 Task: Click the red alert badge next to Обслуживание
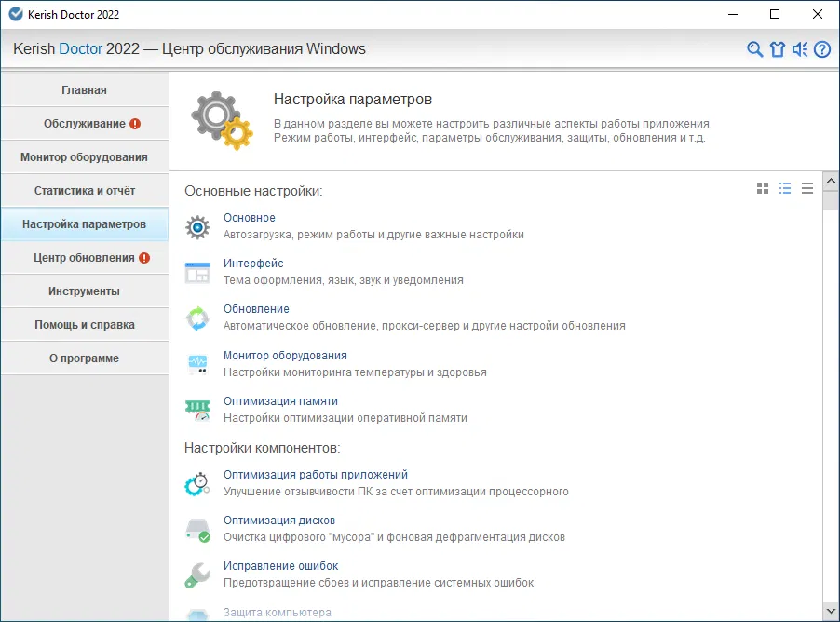click(x=135, y=124)
